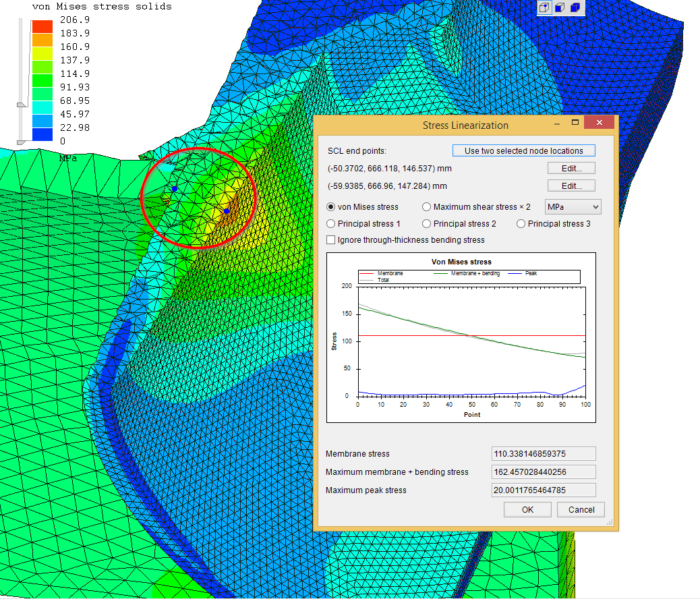Click the orange legend color swatch
The width and height of the screenshot is (700, 599).
click(x=42, y=40)
